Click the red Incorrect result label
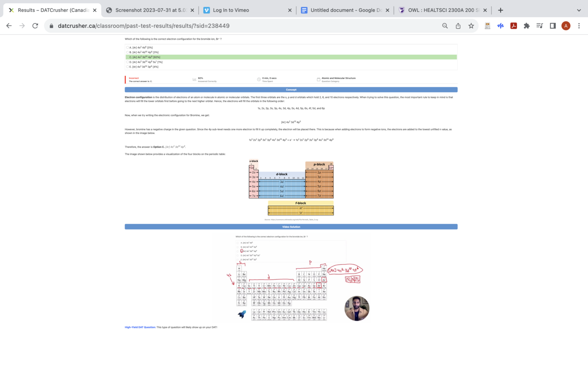This screenshot has height=368, width=588. 134,78
